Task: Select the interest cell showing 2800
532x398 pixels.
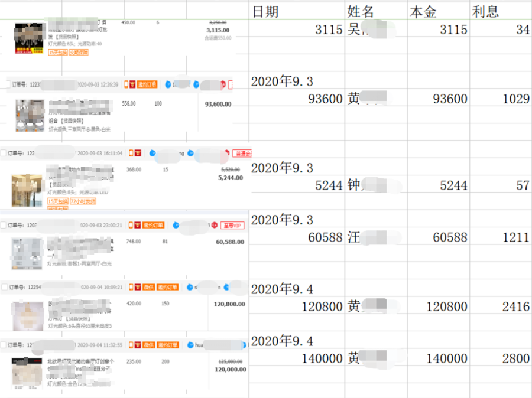Action: tap(500, 358)
